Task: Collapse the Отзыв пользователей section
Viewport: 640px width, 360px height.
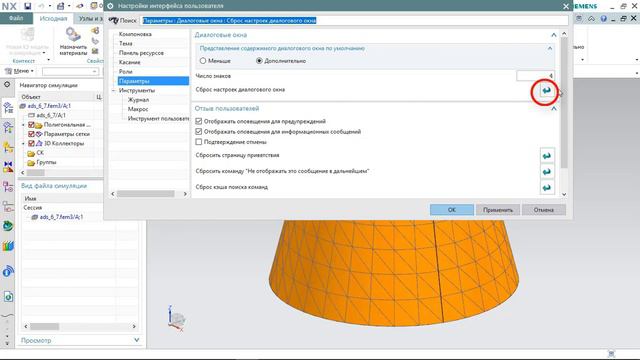Action: click(x=553, y=109)
